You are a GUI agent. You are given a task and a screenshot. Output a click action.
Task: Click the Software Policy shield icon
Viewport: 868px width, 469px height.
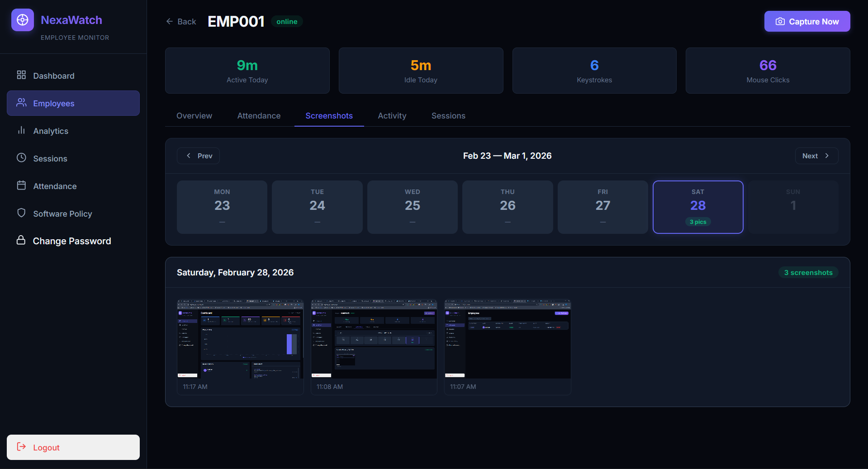21,213
